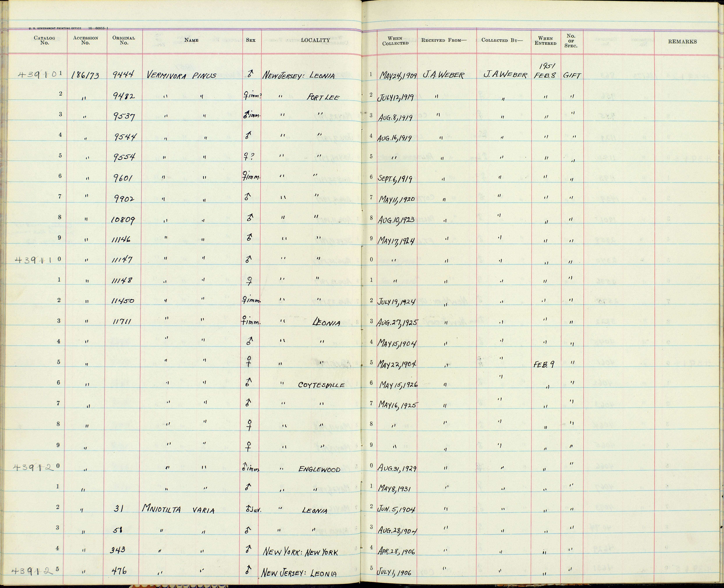Screen dimensions: 724x588
Task: Click locality 'New Jersey: Leonia' in first row
Action: click(x=298, y=75)
